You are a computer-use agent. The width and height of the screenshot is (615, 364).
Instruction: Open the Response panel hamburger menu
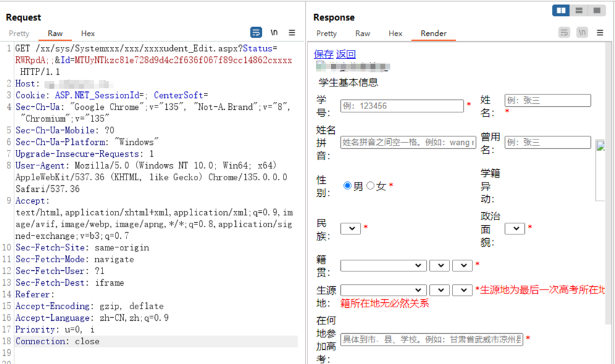click(600, 33)
